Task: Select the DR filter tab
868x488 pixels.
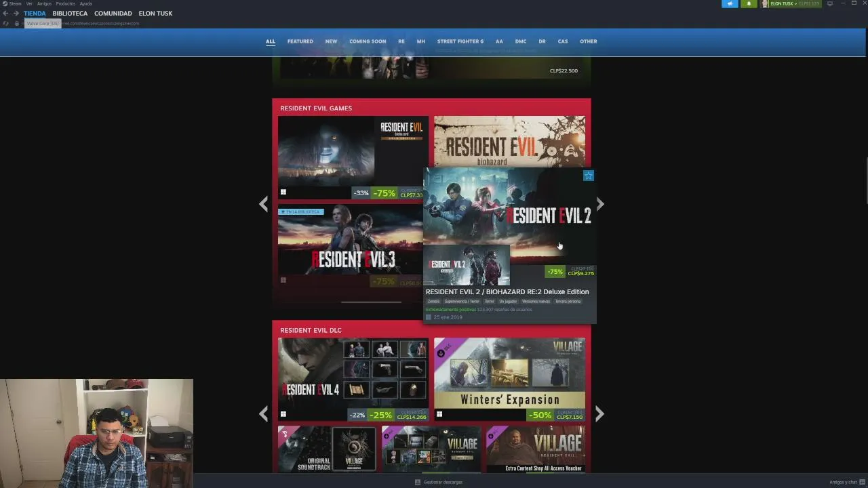Action: pyautogui.click(x=542, y=41)
